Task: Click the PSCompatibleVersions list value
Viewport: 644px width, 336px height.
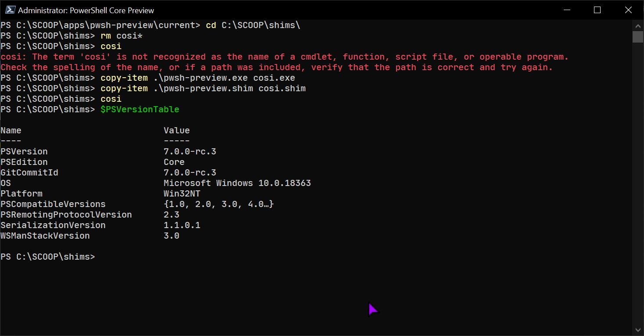Action: 218,204
